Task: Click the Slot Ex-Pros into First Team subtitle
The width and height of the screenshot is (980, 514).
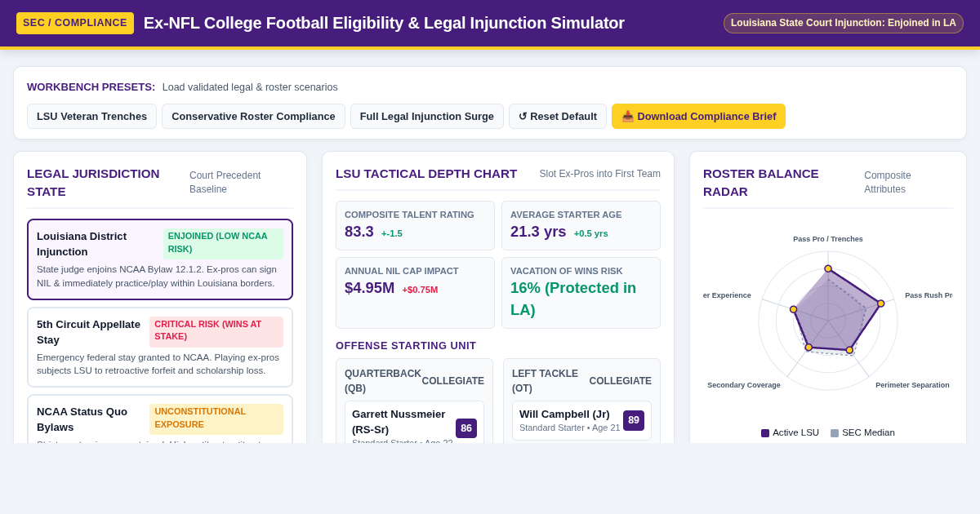Action: tap(600, 174)
